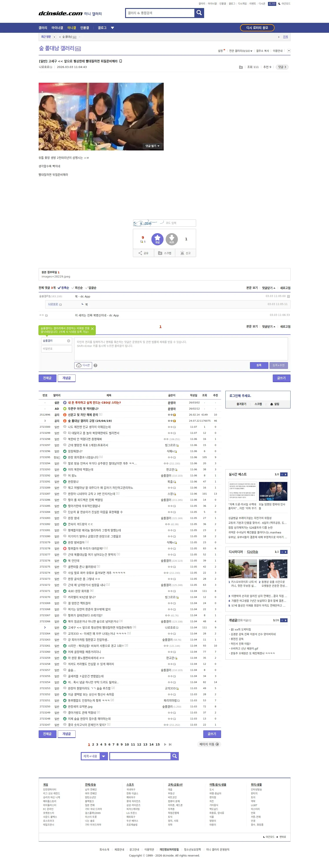Open the 제목+내용 search type dropdown

(94, 756)
